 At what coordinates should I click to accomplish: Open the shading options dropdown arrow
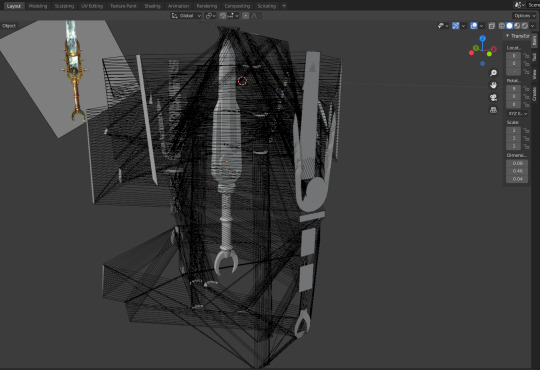pyautogui.click(x=533, y=26)
